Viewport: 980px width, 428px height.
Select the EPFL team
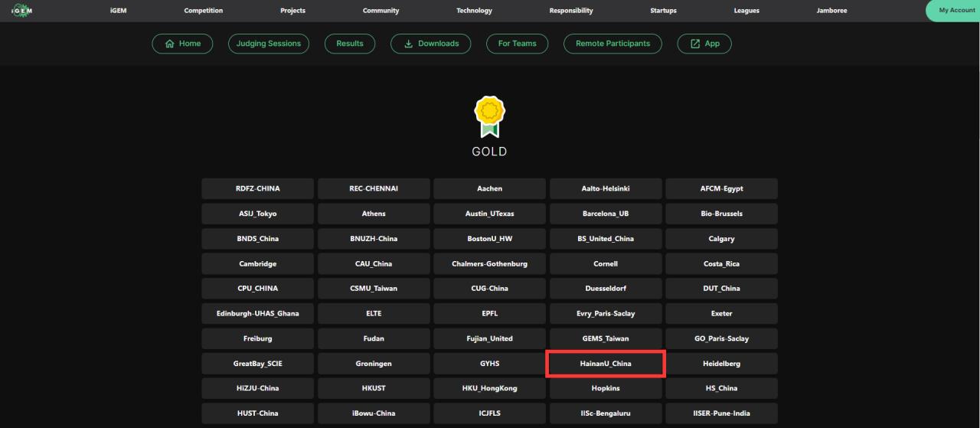490,313
